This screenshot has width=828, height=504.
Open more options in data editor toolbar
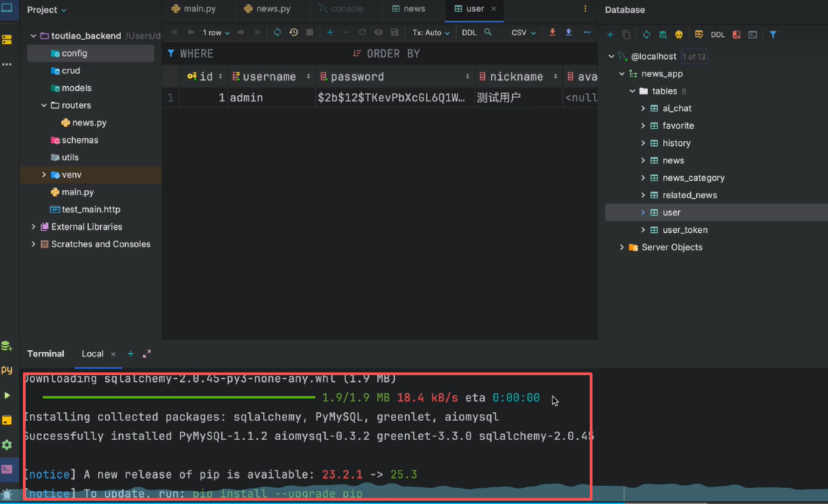[x=587, y=32]
